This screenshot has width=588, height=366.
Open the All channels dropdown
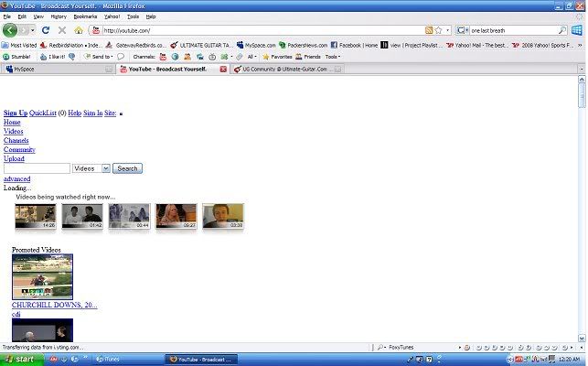click(251, 57)
